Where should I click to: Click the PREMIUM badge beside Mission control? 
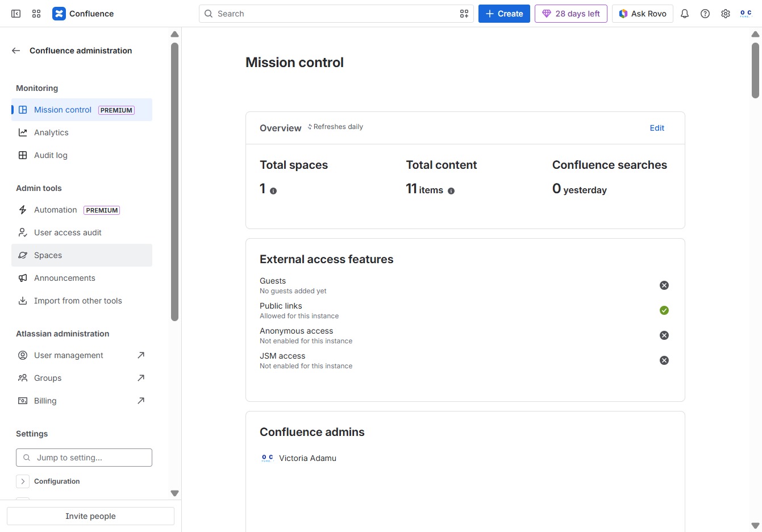116,110
